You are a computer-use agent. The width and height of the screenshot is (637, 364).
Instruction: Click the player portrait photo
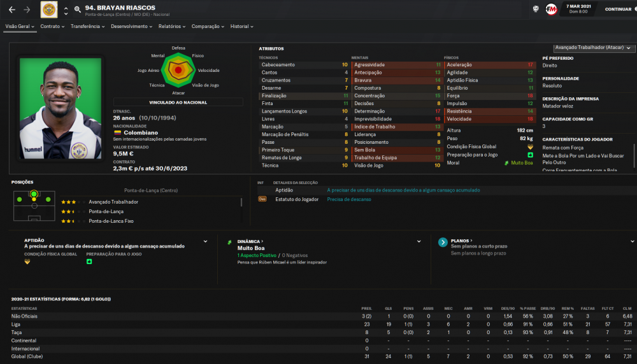61,108
